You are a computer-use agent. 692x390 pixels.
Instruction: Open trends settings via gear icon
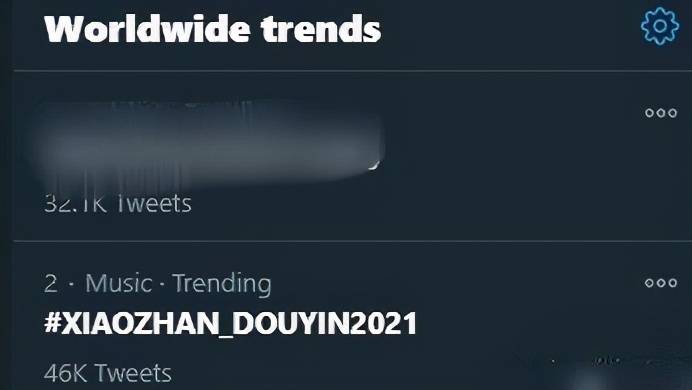660,26
